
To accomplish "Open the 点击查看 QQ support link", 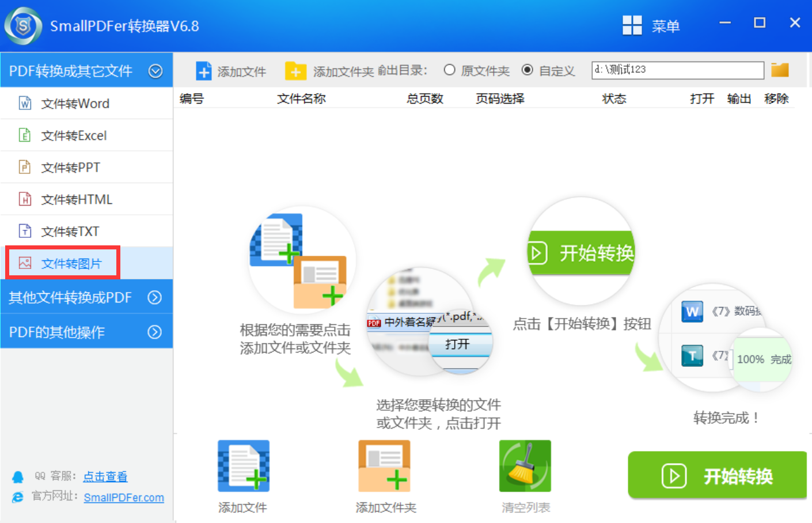I will [105, 477].
